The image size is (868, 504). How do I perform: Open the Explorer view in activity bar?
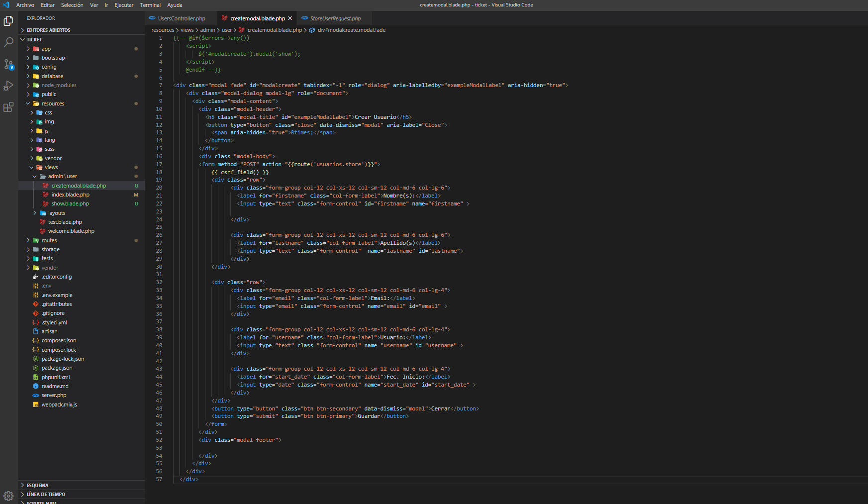[8, 20]
